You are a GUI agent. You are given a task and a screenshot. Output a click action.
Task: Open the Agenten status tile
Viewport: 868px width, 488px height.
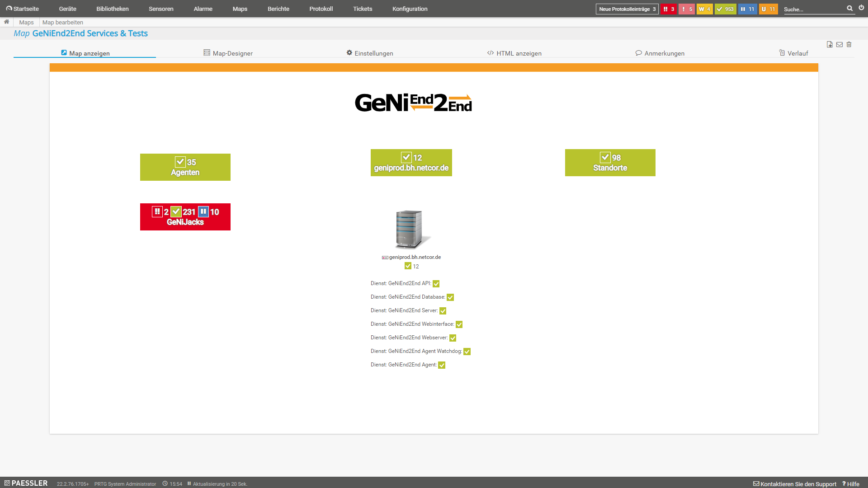pyautogui.click(x=185, y=167)
